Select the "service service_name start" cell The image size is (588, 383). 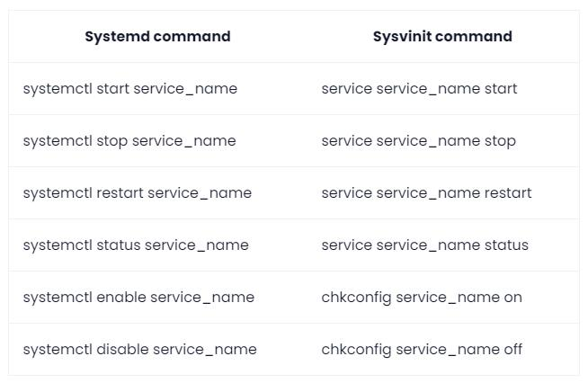tap(419, 89)
